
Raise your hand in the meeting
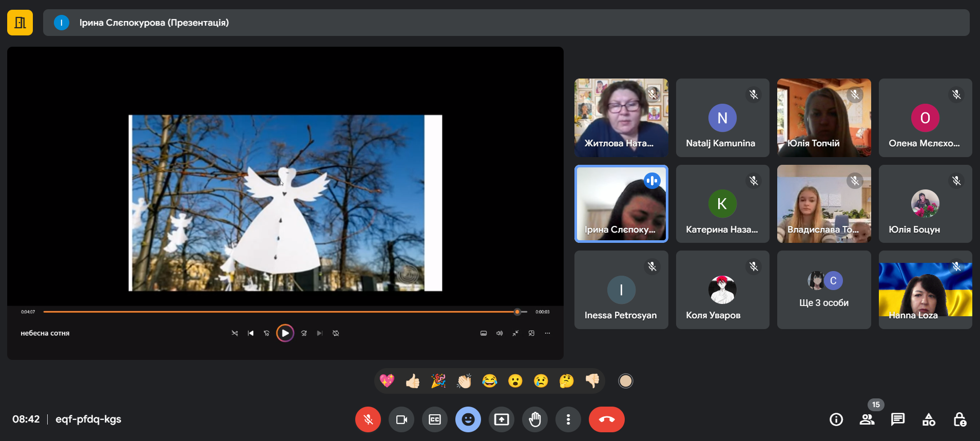(x=535, y=419)
